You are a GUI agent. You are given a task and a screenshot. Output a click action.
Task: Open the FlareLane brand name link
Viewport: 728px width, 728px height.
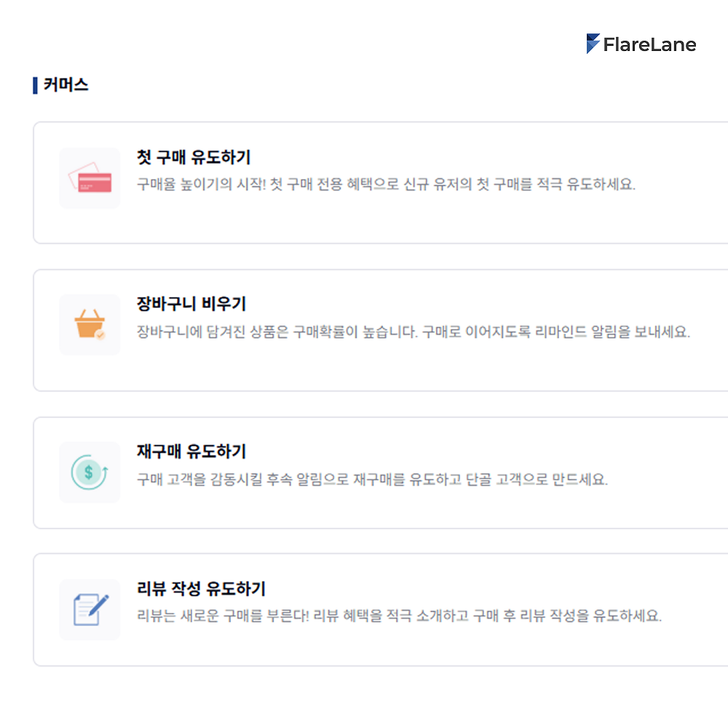tap(649, 44)
